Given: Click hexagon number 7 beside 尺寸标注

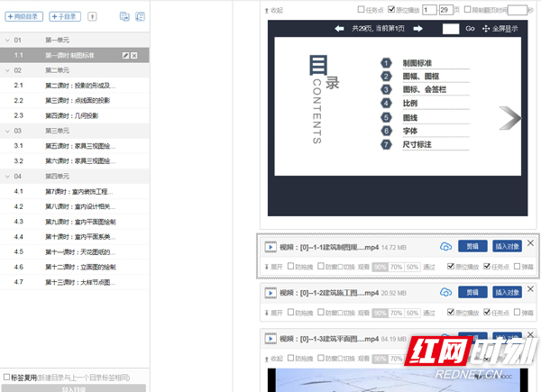Looking at the screenshot, I should [386, 144].
